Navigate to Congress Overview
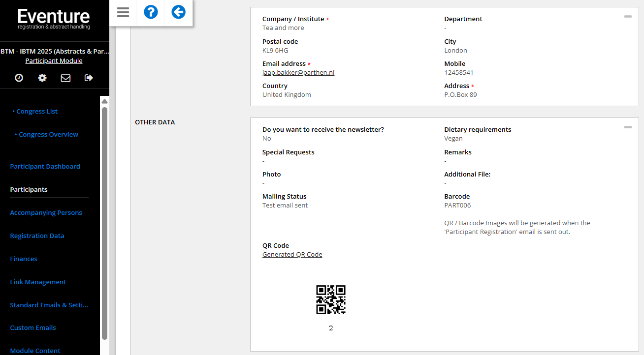The width and height of the screenshot is (644, 355). tap(48, 135)
